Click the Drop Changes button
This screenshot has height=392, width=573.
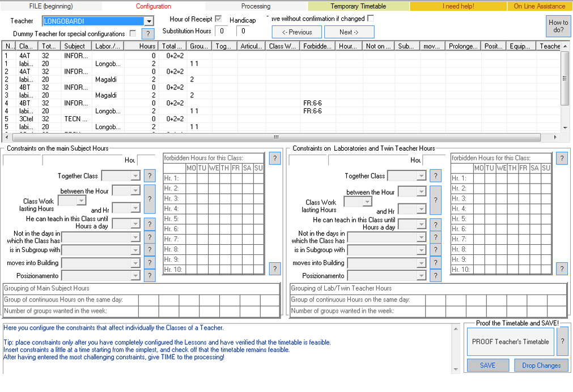click(541, 365)
